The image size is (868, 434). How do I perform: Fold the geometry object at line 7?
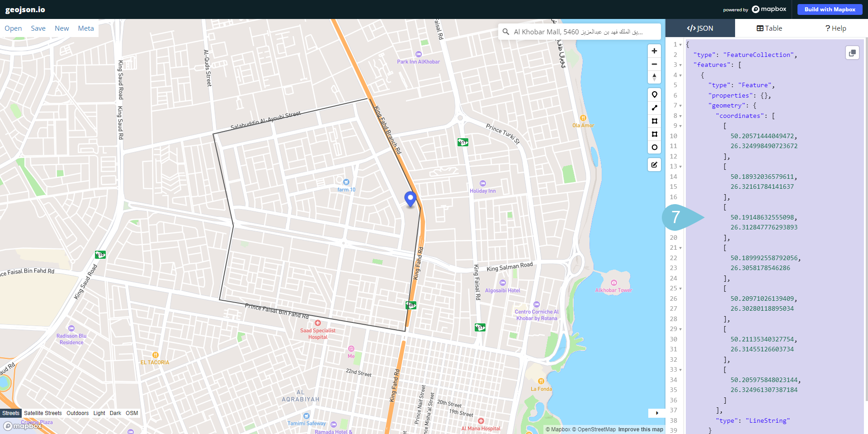(x=680, y=106)
